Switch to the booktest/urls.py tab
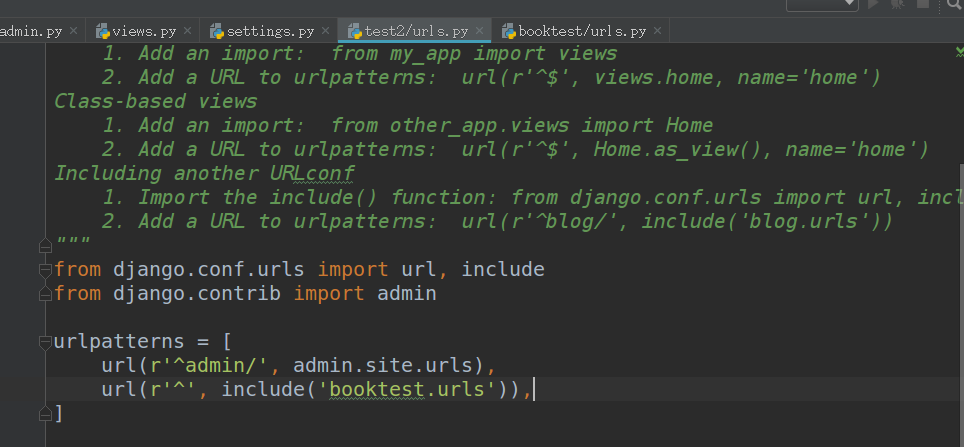This screenshot has width=964, height=447. (582, 31)
